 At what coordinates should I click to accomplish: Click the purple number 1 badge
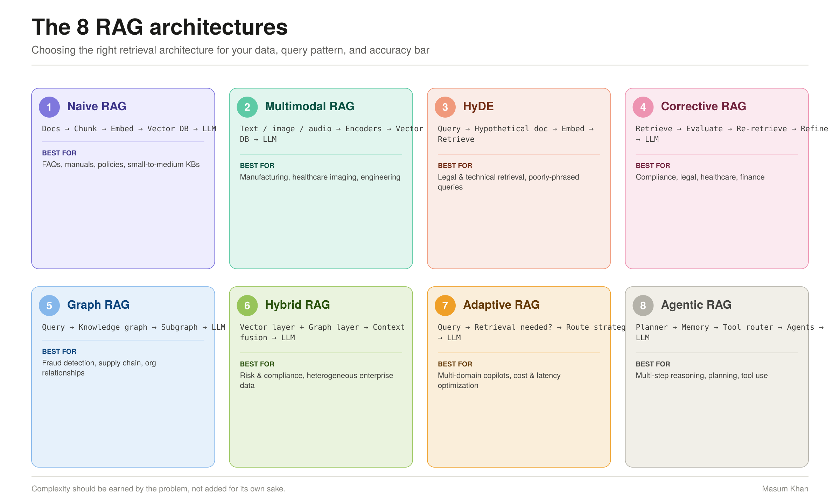[49, 107]
